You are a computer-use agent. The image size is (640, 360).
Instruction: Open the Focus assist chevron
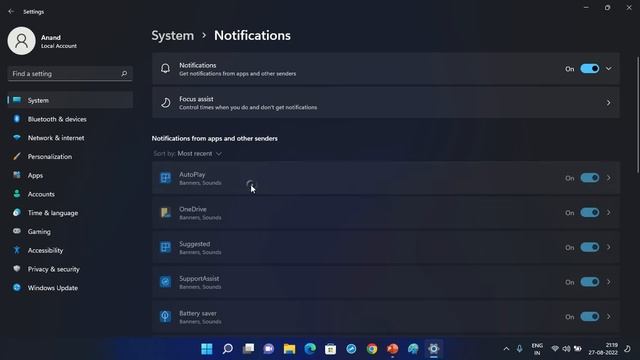click(x=609, y=103)
